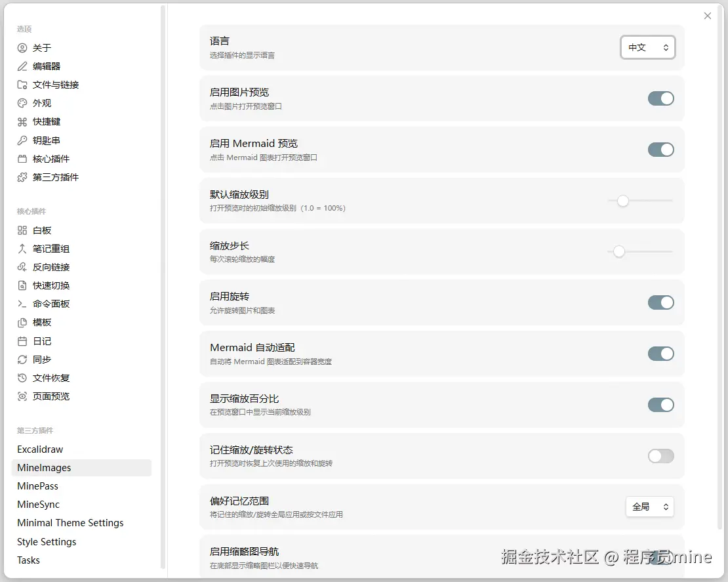Click the 核心插件 box icon
Image resolution: width=728 pixels, height=582 pixels.
pos(22,159)
